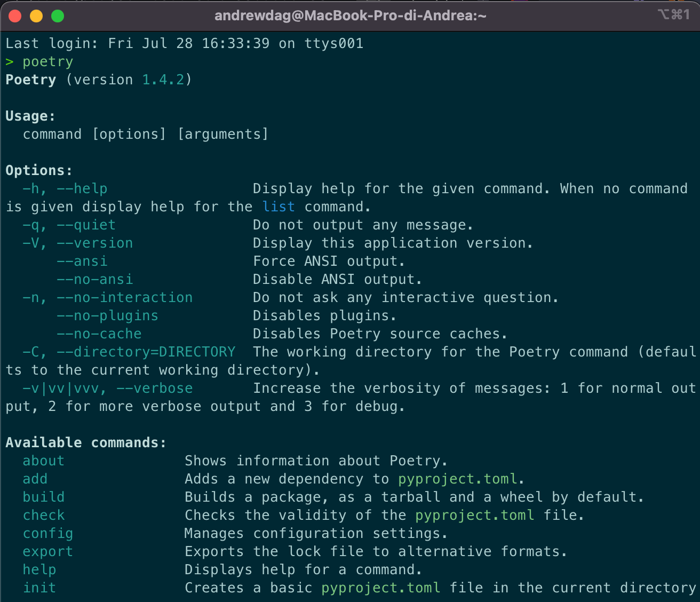Click the green '>' prompt symbol
This screenshot has width=700, height=602.
(x=10, y=62)
